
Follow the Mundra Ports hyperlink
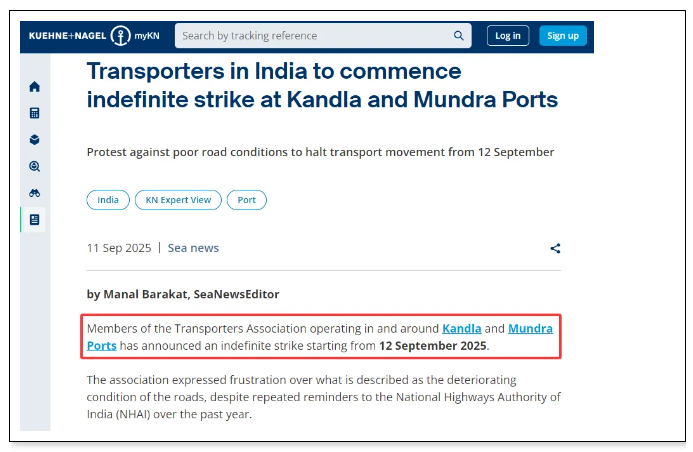tap(530, 329)
